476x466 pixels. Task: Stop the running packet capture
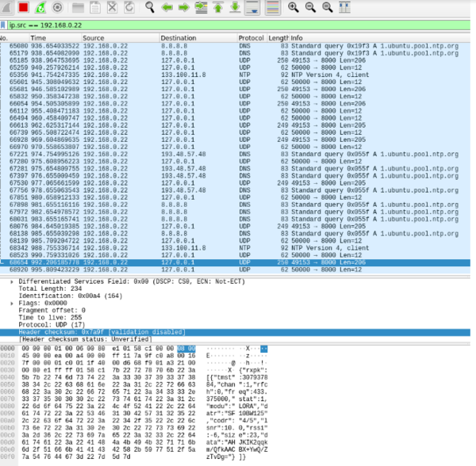point(24,7)
